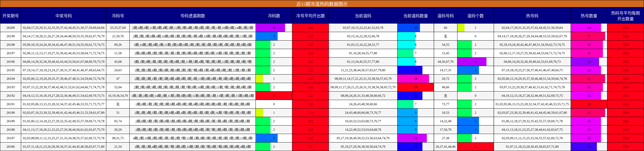Select period number 26191

[11, 104]
